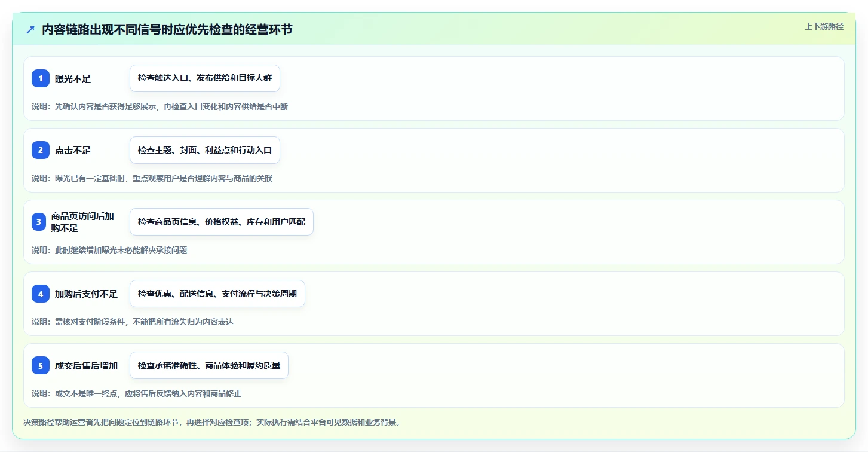This screenshot has width=868, height=452.
Task: Select step number badge 5
Action: point(41,365)
